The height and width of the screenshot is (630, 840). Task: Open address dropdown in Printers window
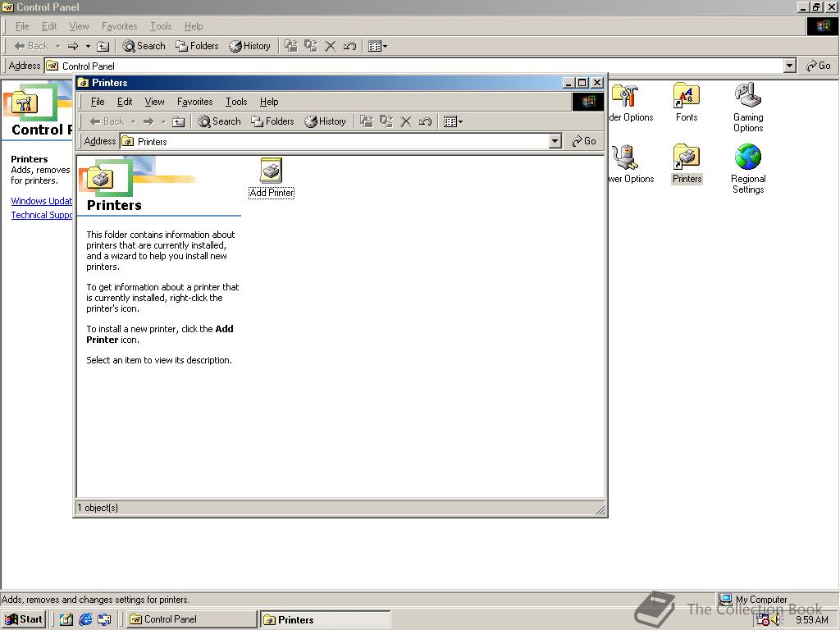pos(555,141)
